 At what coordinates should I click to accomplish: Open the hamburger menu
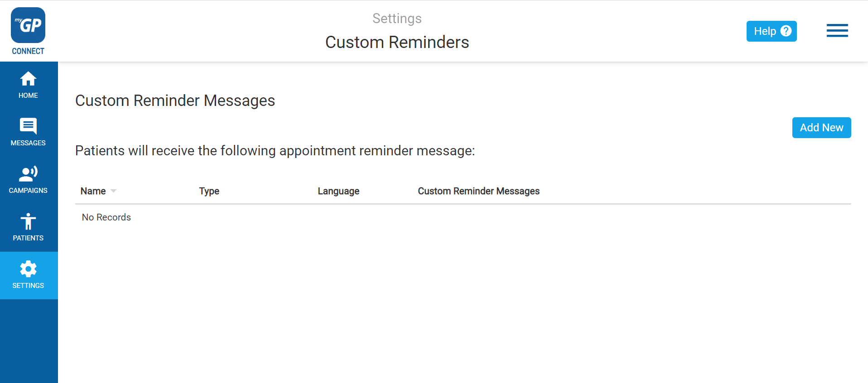point(837,31)
